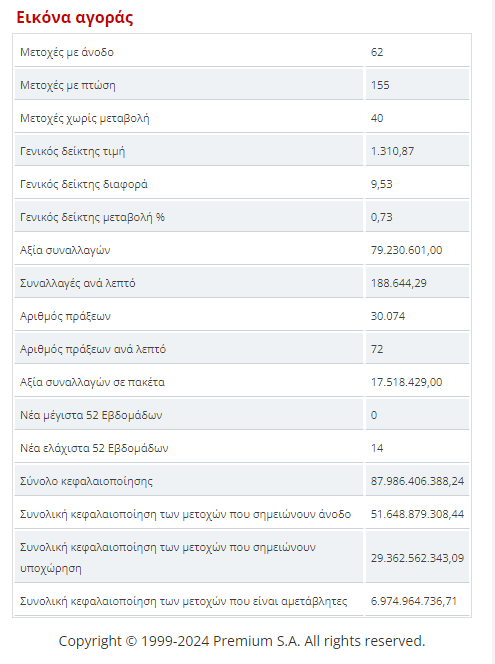Select the value 29.362.562.343,09
Image resolution: width=495 pixels, height=664 pixels.
(x=417, y=558)
